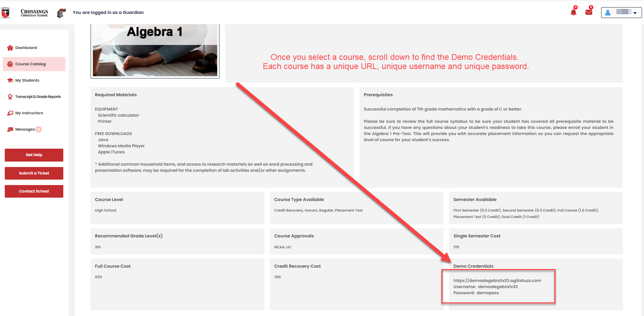Open My Instructors in sidebar
The image size is (644, 316).
click(x=29, y=113)
